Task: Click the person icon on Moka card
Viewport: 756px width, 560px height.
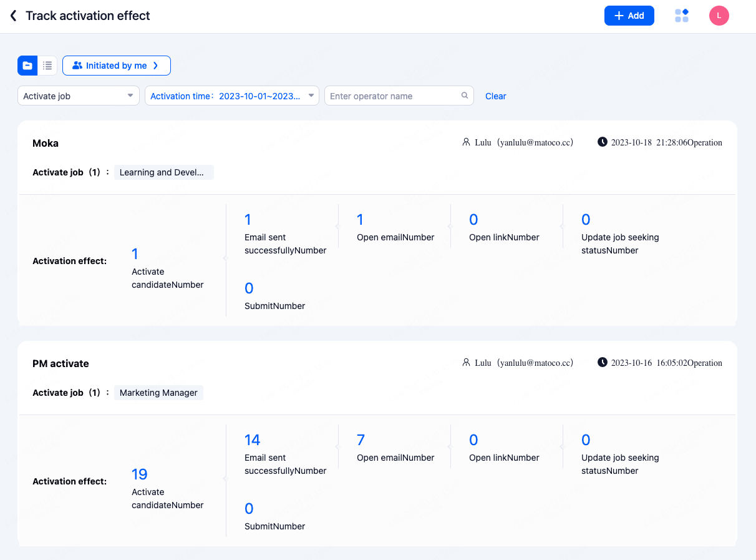Action: tap(466, 142)
